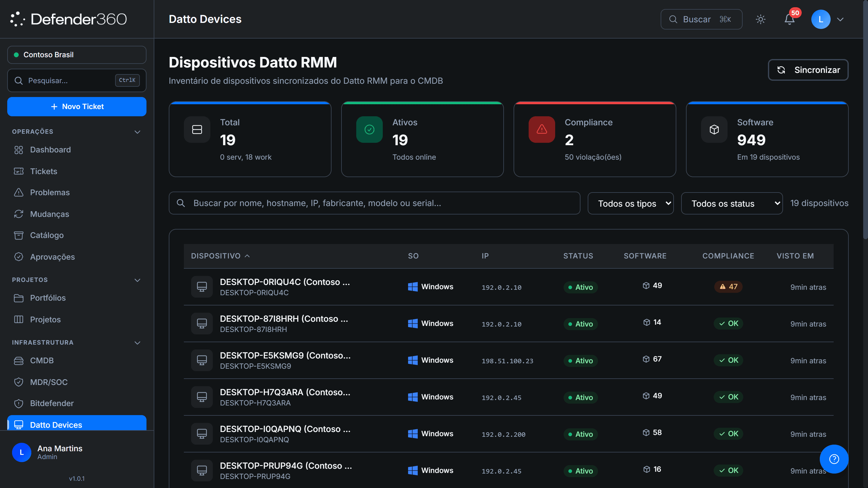Open Portfólios in sidebar
The image size is (868, 488).
pyautogui.click(x=77, y=298)
